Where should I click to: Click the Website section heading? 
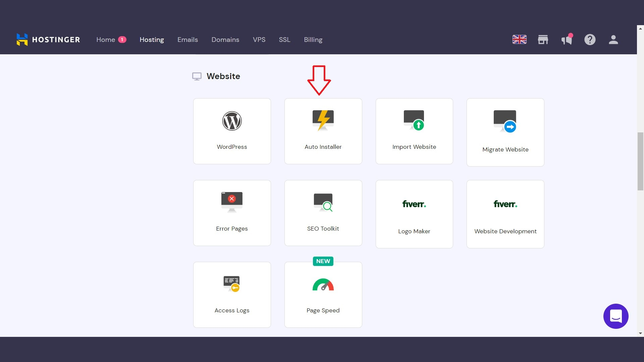[223, 76]
